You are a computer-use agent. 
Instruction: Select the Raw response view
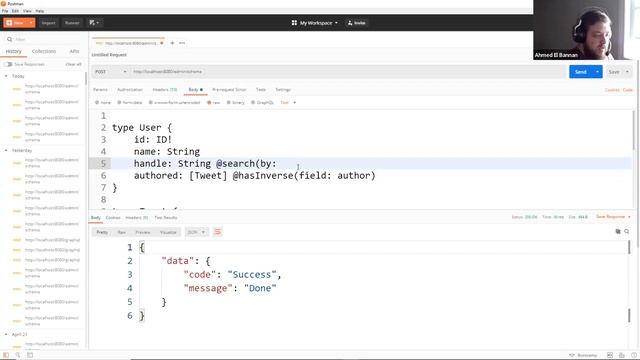coord(122,232)
